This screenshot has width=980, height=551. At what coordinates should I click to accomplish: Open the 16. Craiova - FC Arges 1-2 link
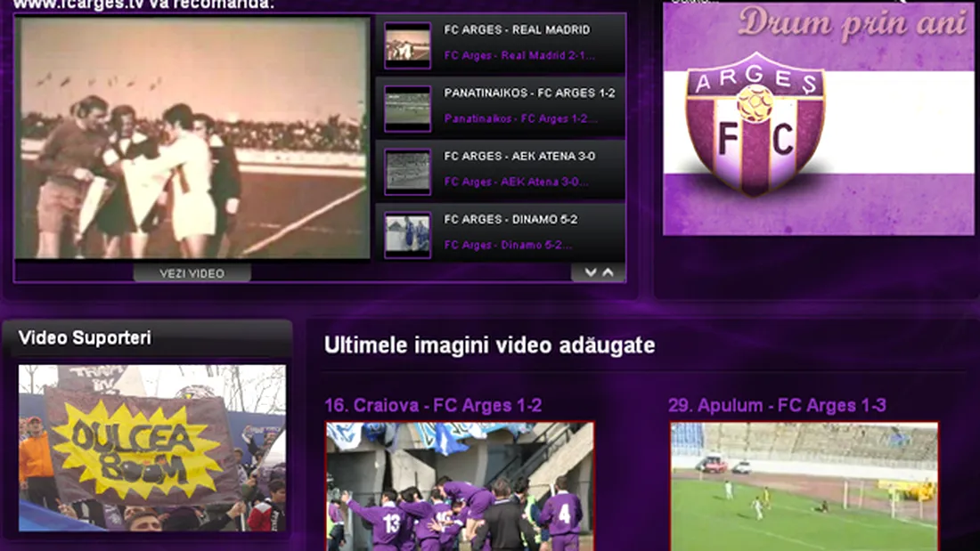point(433,405)
